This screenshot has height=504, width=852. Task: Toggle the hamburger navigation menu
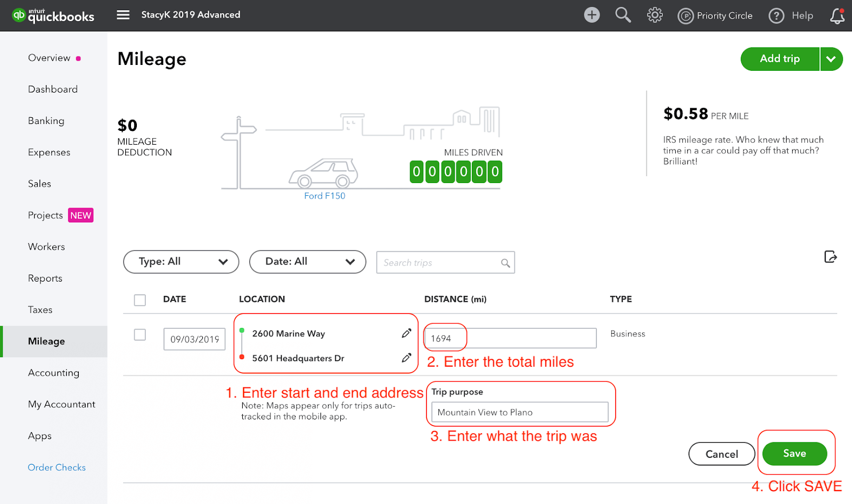123,15
